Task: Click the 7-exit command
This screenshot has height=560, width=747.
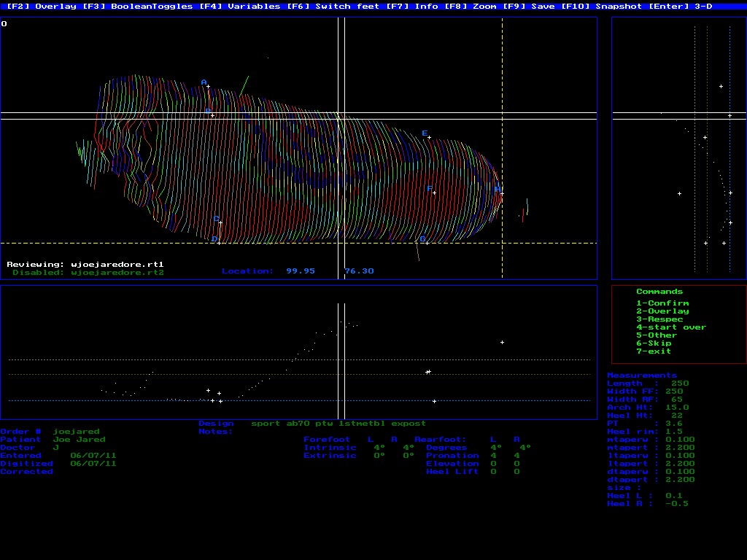Action: point(654,351)
